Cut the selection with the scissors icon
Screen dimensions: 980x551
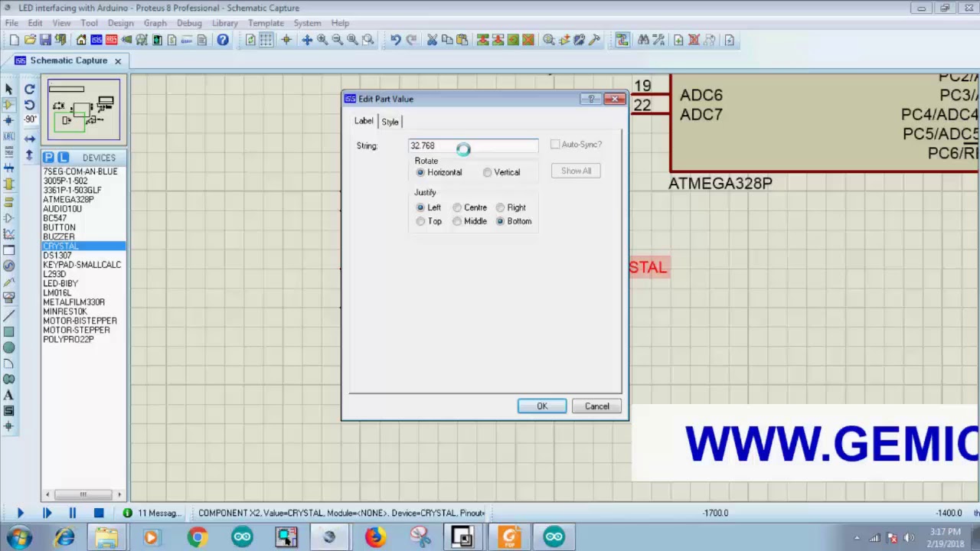[432, 40]
